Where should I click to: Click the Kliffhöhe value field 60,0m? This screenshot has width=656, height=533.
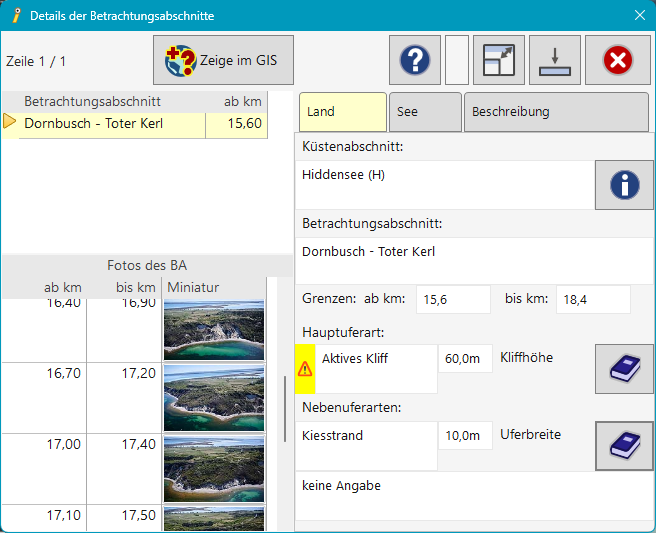click(x=465, y=359)
